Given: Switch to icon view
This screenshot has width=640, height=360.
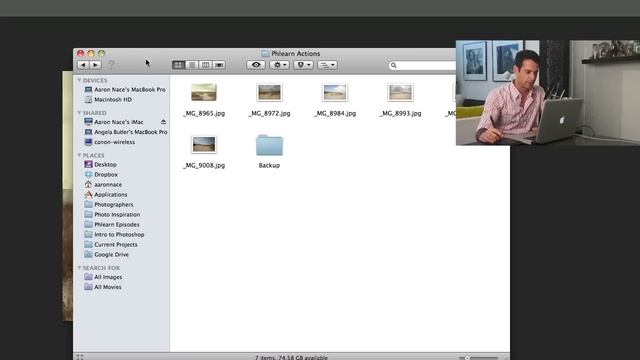Looking at the screenshot, I should click(178, 65).
